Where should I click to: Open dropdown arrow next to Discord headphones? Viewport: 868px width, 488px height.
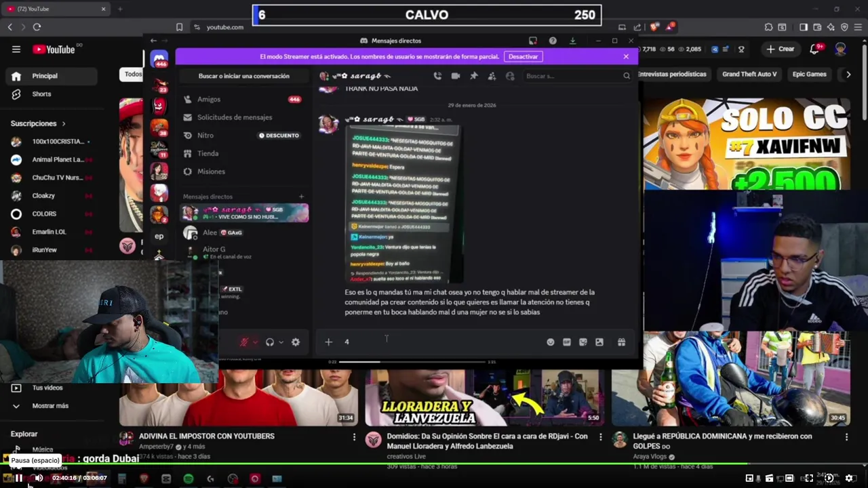coord(281,342)
